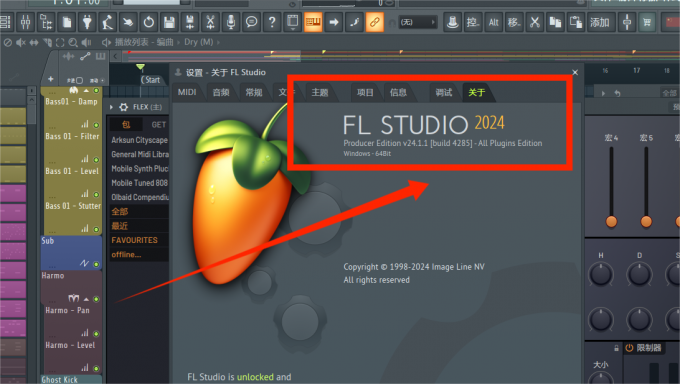Toggle typing keyboard to piano button
The height and width of the screenshot is (384, 680).
click(313, 22)
